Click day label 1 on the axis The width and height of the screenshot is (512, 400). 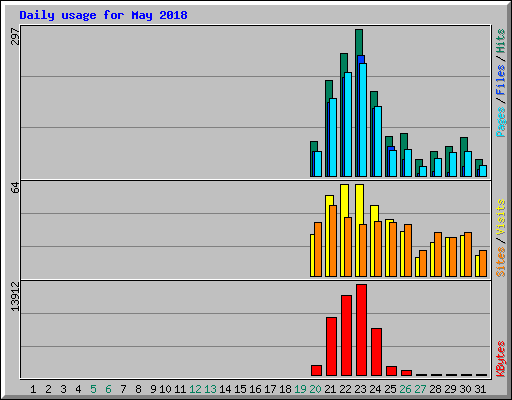click(x=33, y=389)
